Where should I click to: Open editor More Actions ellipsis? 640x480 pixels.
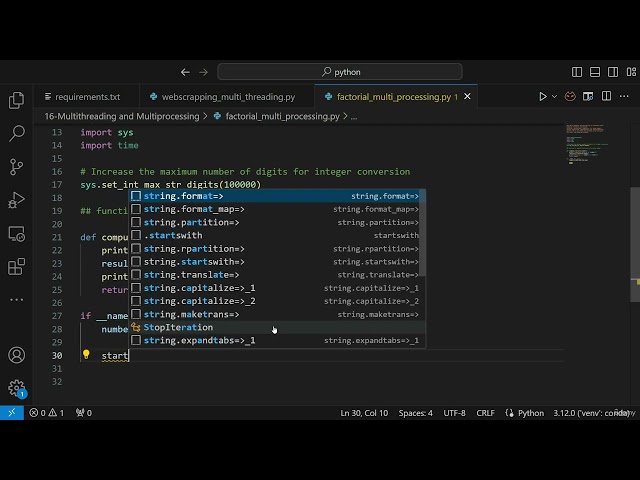pos(624,96)
